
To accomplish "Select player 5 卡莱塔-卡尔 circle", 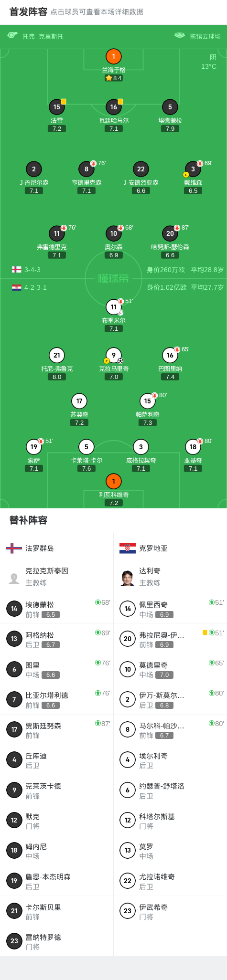I will (x=86, y=447).
